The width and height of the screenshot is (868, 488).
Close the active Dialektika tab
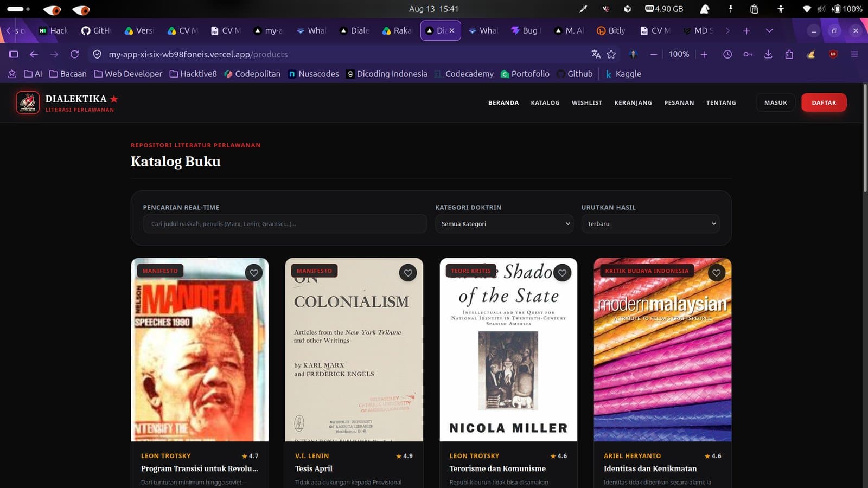451,31
